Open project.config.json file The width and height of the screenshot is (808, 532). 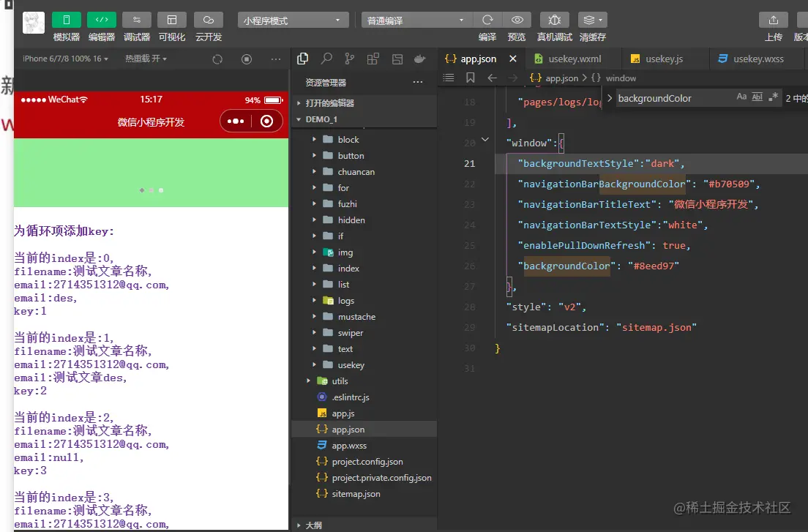pyautogui.click(x=364, y=462)
